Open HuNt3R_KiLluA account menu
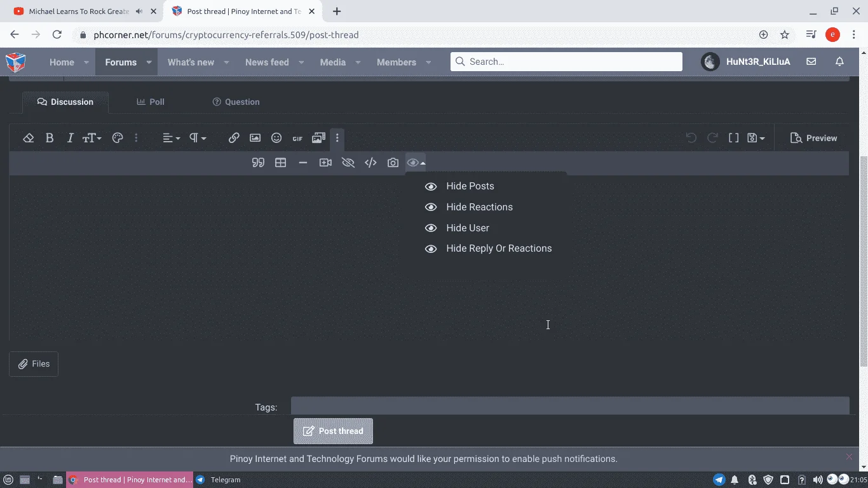This screenshot has height=488, width=868. click(x=746, y=62)
